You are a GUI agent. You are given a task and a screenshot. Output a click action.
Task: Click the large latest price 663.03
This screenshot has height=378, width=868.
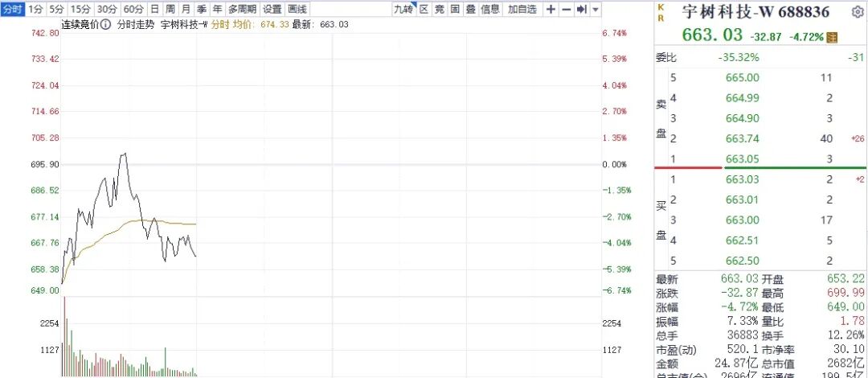(x=712, y=35)
